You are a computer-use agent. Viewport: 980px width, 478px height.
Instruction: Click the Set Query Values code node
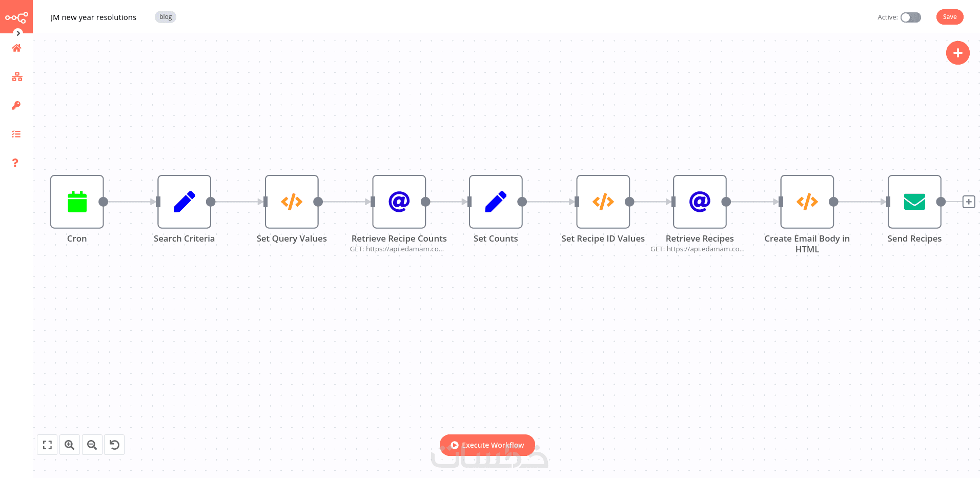coord(292,202)
